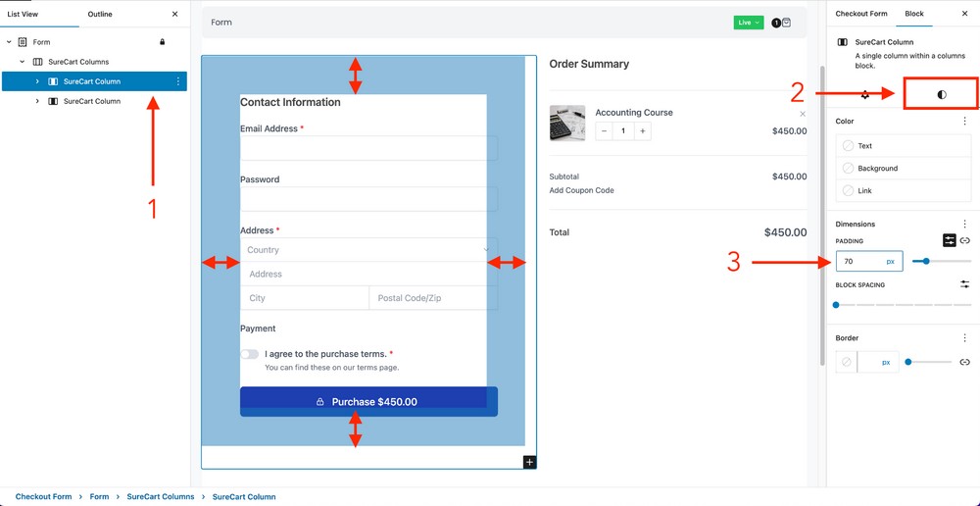Go to Form breadcrumb

pos(99,496)
